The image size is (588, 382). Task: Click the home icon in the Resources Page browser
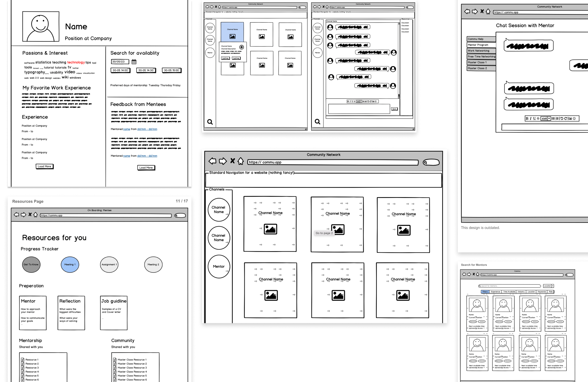coord(36,215)
